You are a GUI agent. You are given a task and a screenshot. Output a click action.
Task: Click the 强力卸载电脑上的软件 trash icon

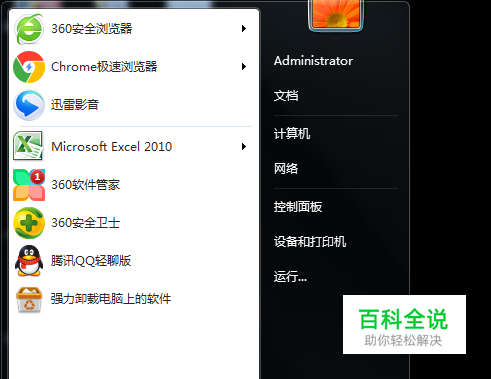(29, 299)
